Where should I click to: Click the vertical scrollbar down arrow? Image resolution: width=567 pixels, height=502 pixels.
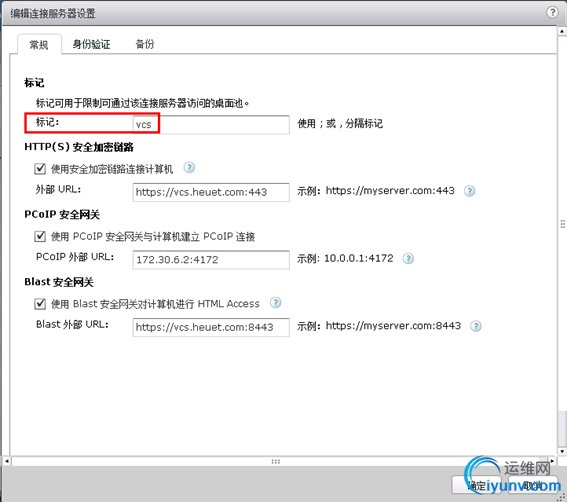562,451
